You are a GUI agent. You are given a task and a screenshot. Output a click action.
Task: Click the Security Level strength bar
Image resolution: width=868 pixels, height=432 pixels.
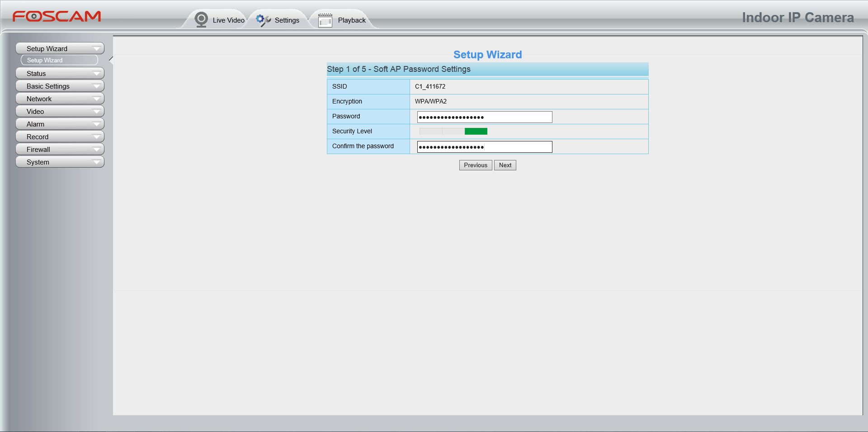point(453,131)
